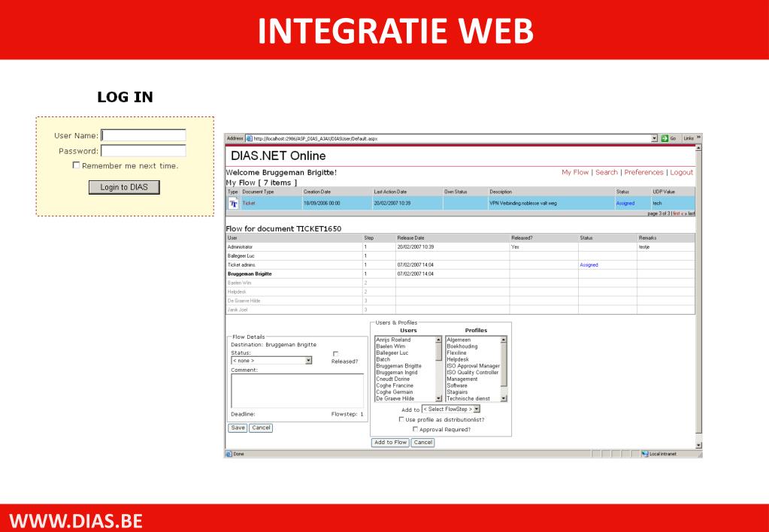The width and height of the screenshot is (769, 532).
Task: Click Save in Flow Details
Action: (238, 428)
